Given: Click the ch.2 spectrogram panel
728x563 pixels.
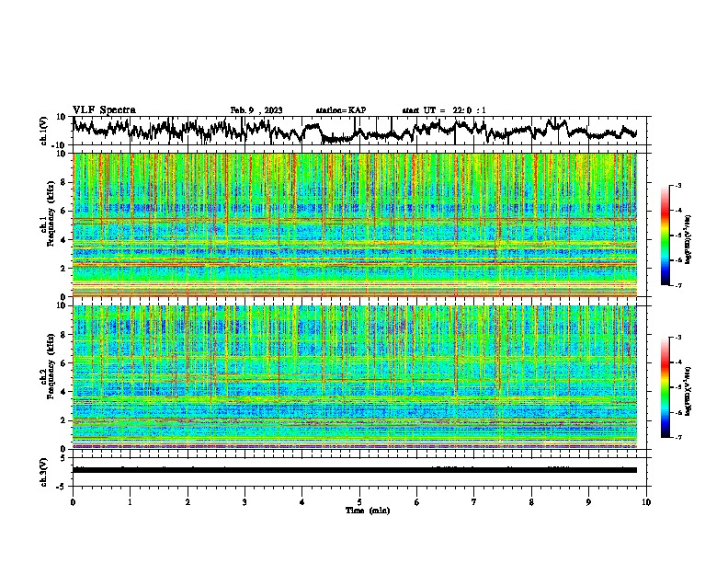Looking at the screenshot, I should [x=355, y=377].
